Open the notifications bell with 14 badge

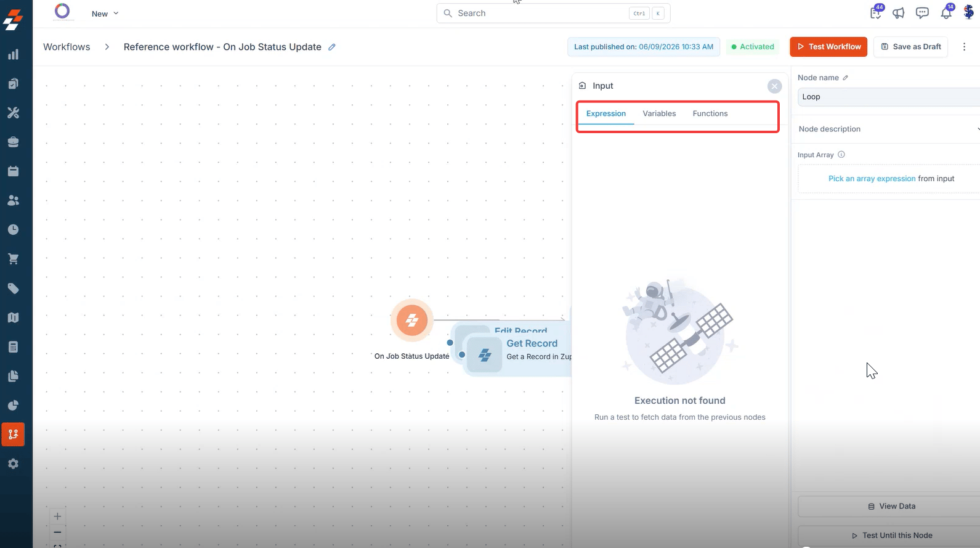(946, 13)
